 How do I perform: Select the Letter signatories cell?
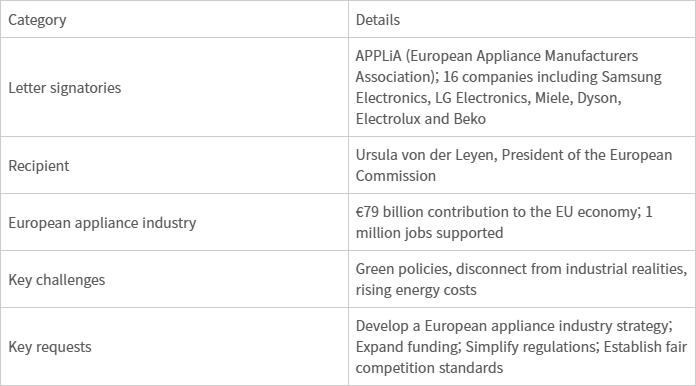pyautogui.click(x=174, y=87)
